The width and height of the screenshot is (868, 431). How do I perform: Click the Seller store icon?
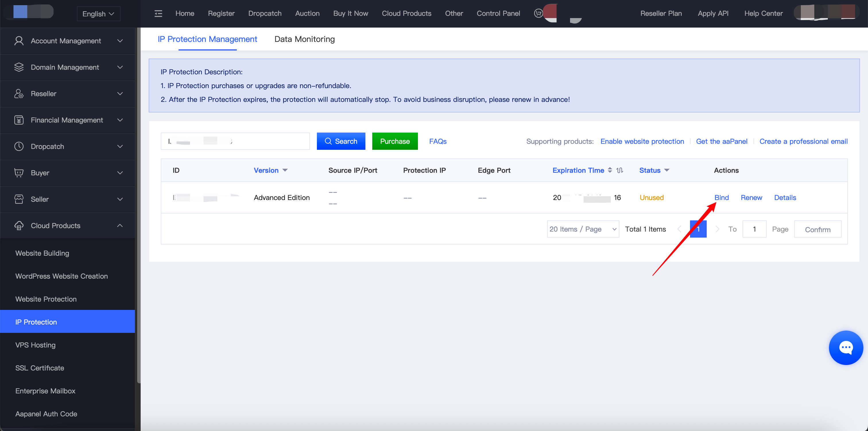coord(19,199)
